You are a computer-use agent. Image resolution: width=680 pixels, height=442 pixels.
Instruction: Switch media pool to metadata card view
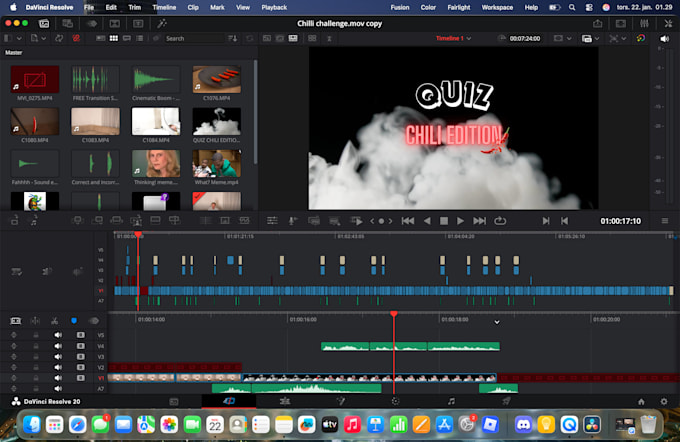click(101, 39)
